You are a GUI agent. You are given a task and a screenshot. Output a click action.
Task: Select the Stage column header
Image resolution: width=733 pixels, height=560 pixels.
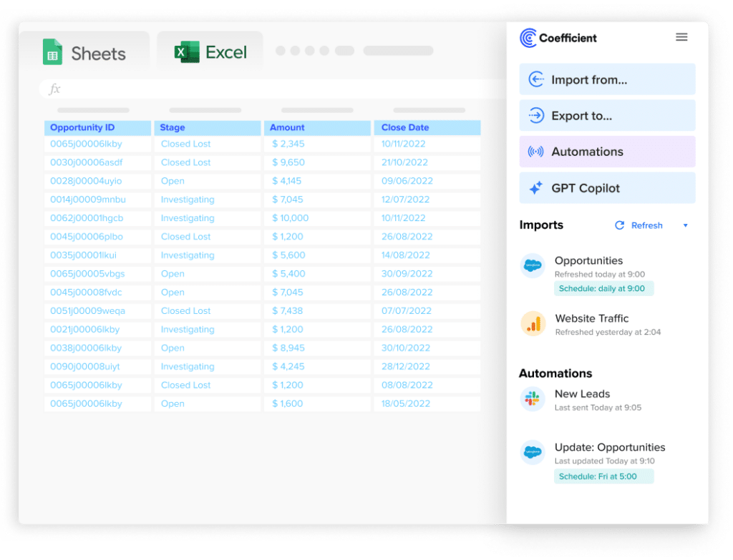208,127
